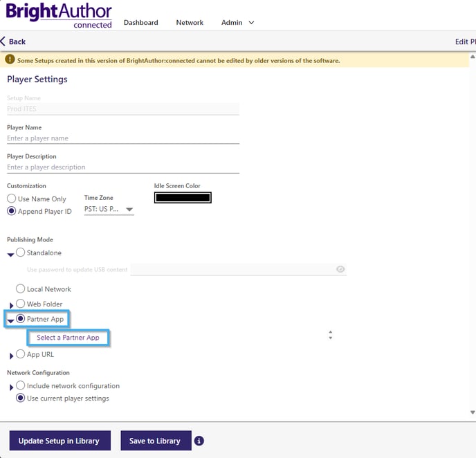Click the Player Description input field

tap(123, 167)
